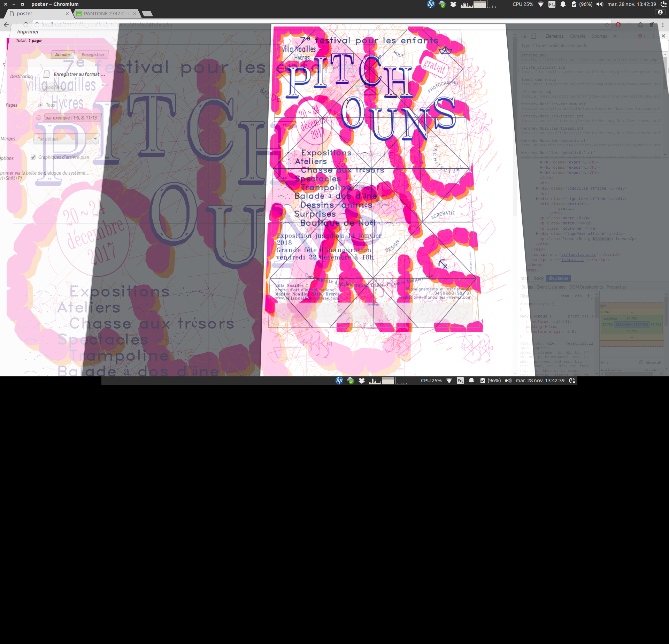Open the Marges 'Par défaut' dropdown
Viewport: 669px width, 644px height.
coord(66,139)
